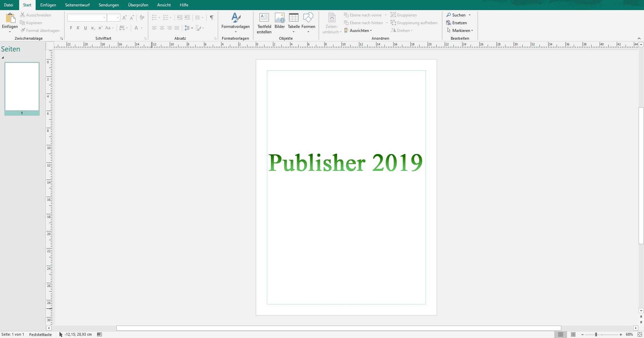Open the Formatvorlagen styles button
The height and width of the screenshot is (338, 644).
click(x=236, y=23)
